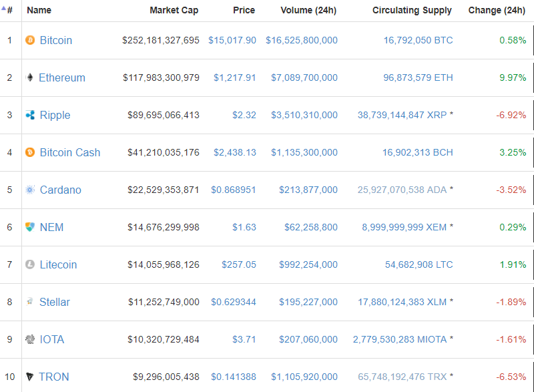The width and height of the screenshot is (534, 392).
Task: Open IOTA volume $207,060,000
Action: click(x=308, y=339)
